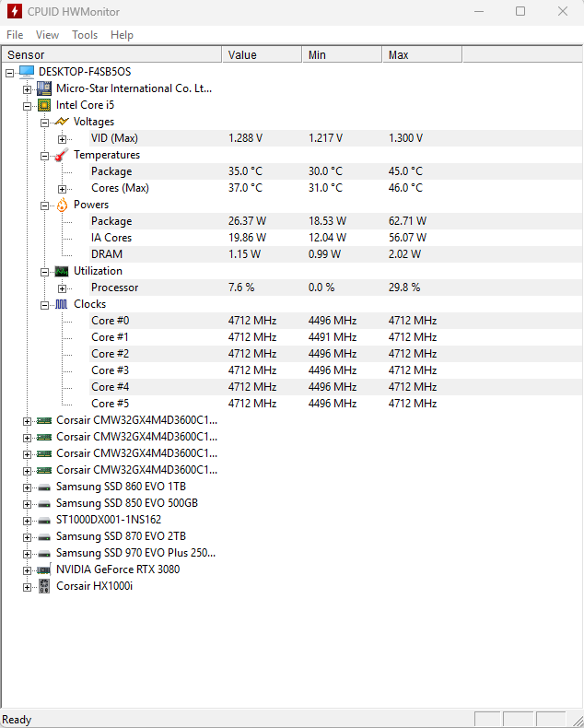Expand the VID (Max) voltage entry
The height and width of the screenshot is (728, 584).
click(x=62, y=139)
